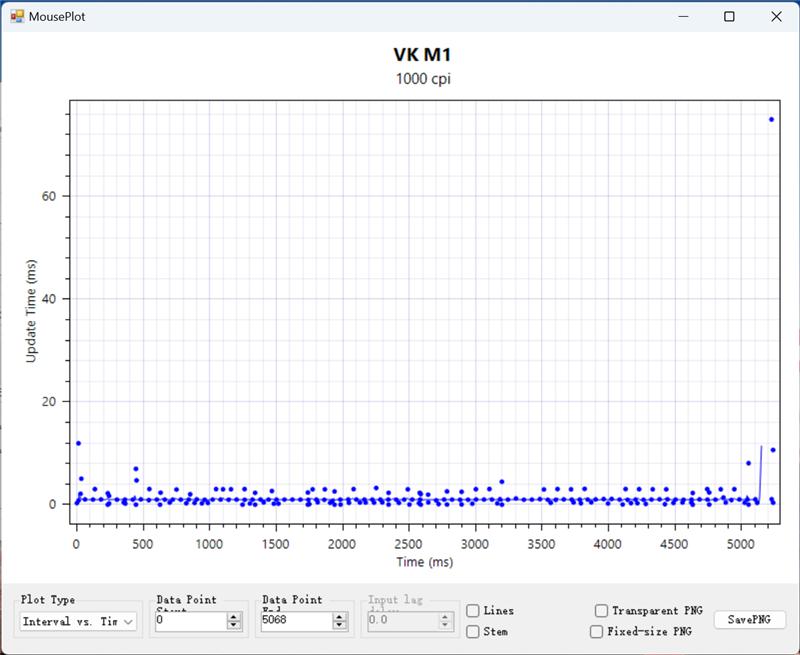This screenshot has height=655, width=800.
Task: Increase Data Point End with up arrow
Action: click(340, 617)
